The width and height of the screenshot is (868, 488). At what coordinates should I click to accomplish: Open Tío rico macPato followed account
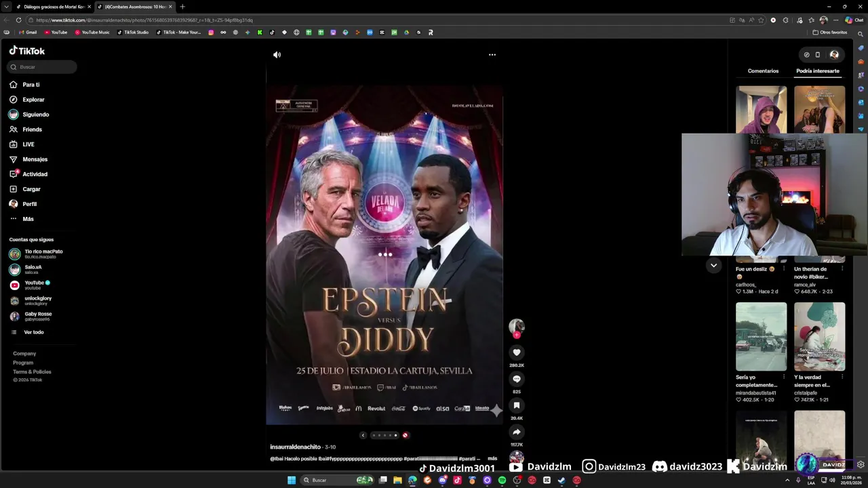tap(36, 254)
